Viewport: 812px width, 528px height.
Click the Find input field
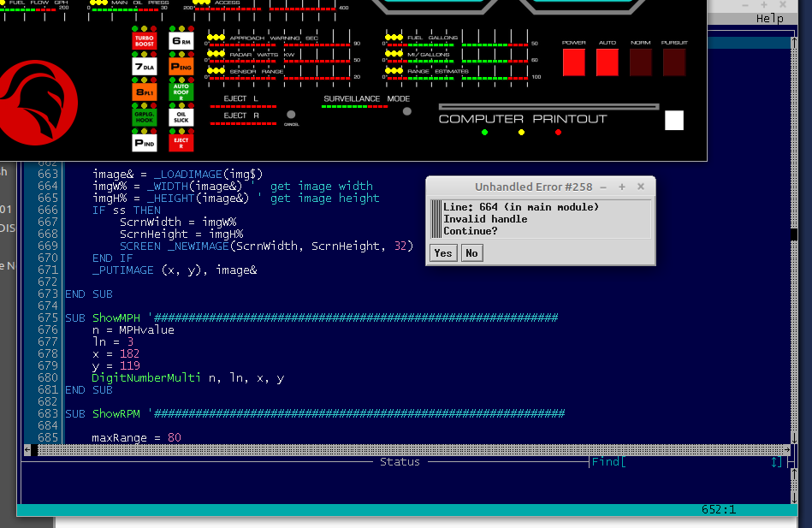(695, 462)
